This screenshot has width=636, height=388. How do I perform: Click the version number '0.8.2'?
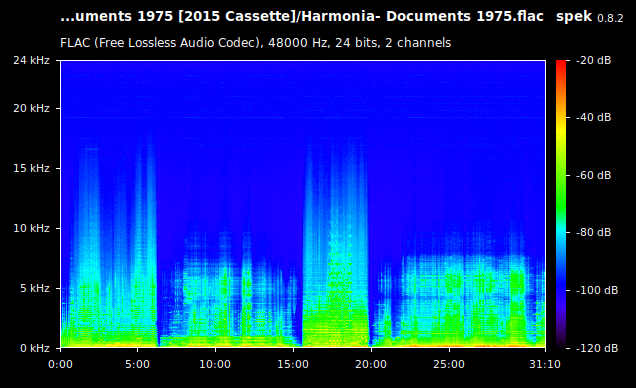pos(610,18)
